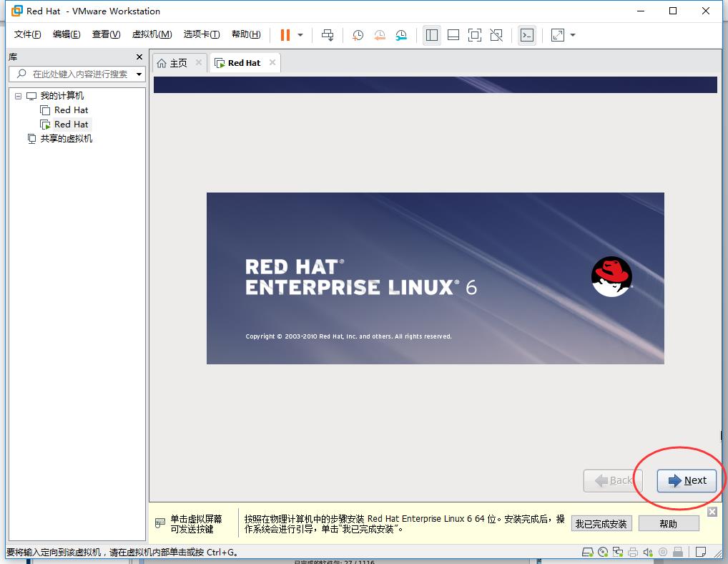Click the grey disc device status icon

(x=663, y=552)
